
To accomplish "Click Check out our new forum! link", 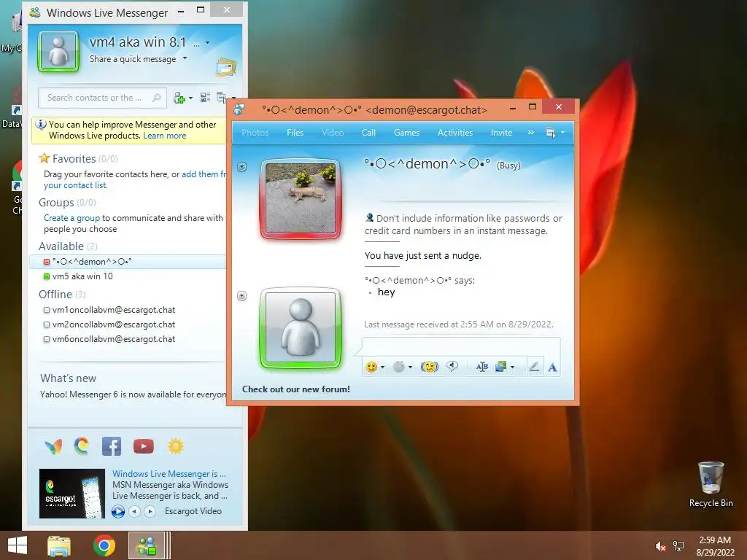I will (x=296, y=389).
